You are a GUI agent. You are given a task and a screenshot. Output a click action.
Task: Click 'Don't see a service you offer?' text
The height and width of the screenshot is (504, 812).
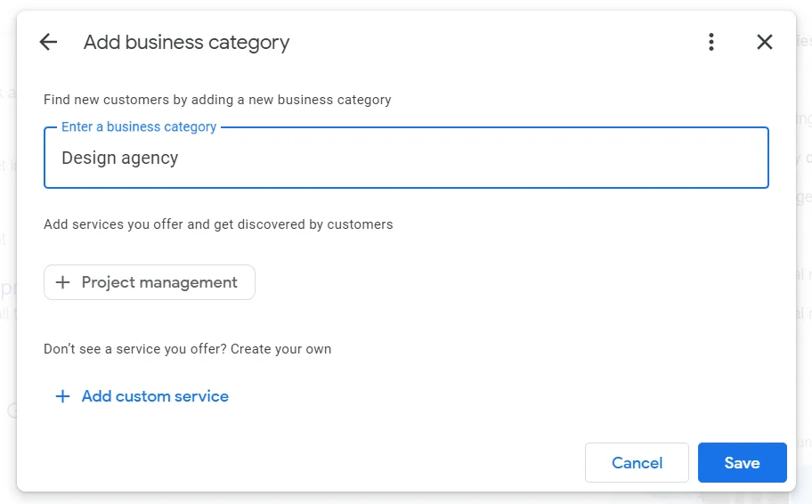(x=135, y=349)
